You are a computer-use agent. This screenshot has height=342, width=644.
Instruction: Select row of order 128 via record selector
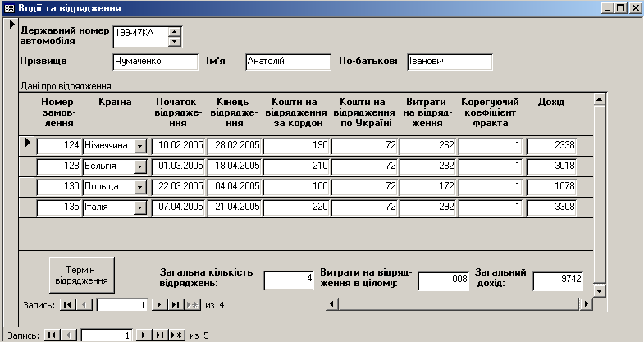click(x=27, y=166)
